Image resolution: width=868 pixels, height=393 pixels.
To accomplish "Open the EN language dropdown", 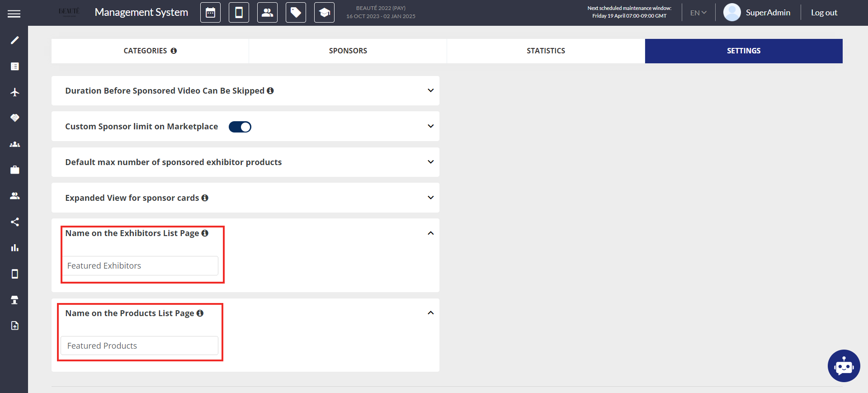I will pos(698,13).
